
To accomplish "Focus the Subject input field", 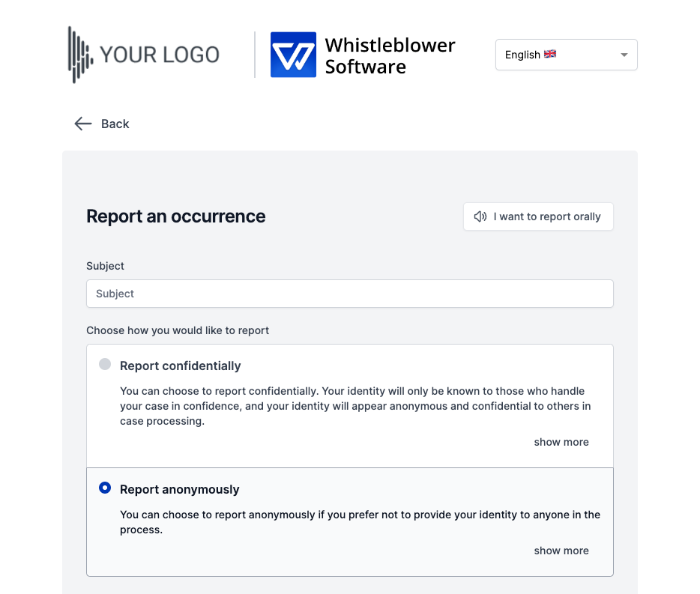I will pyautogui.click(x=349, y=294).
